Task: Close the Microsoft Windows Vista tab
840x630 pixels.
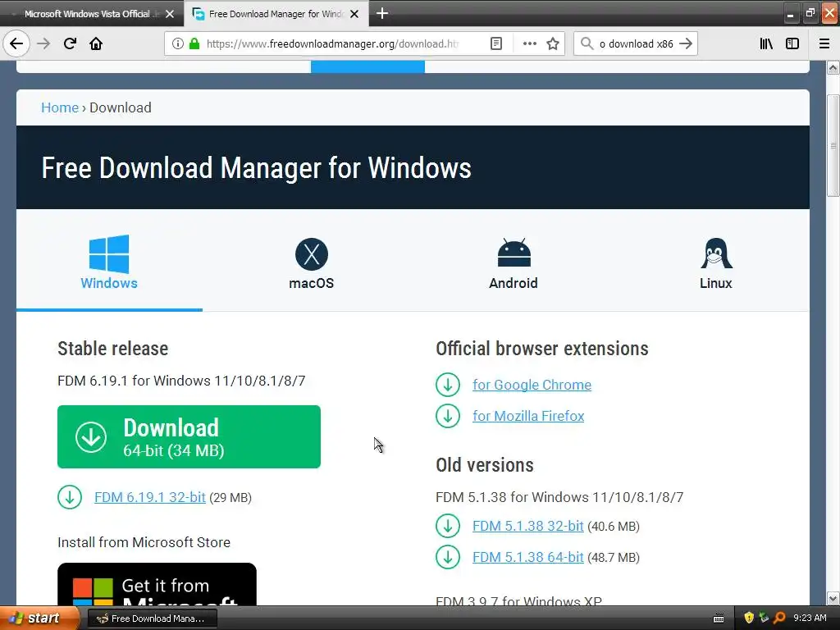Action: [170, 14]
